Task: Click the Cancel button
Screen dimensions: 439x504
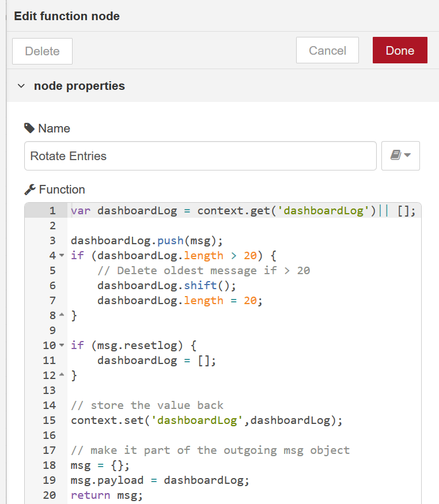Action: 327,50
